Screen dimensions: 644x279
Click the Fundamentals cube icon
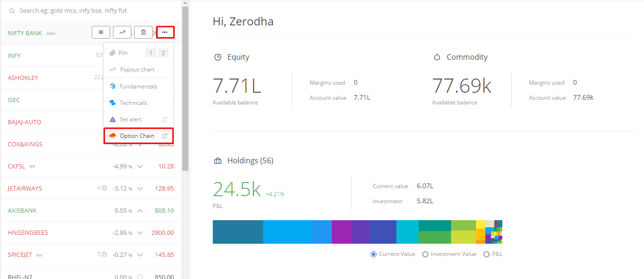(113, 87)
